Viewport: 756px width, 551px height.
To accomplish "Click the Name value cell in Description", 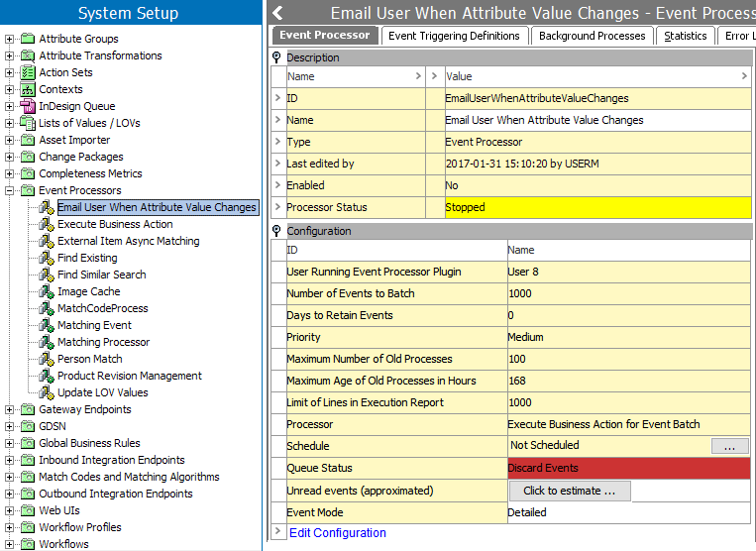I will pyautogui.click(x=597, y=120).
